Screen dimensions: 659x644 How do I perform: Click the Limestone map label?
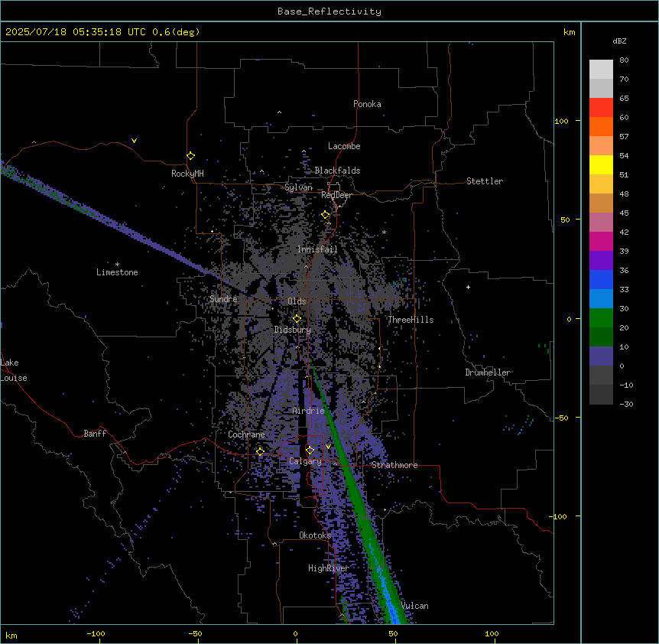point(117,272)
